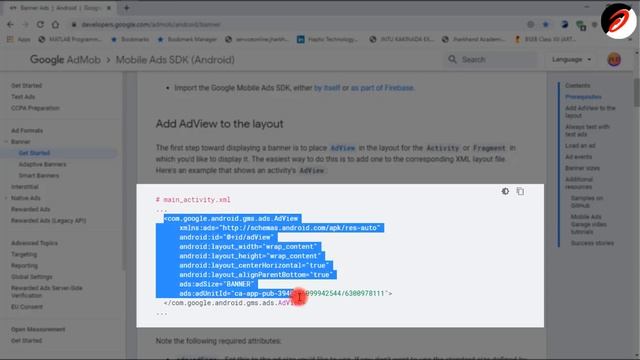Collapse the Banner section in sidebar
The image size is (640, 360).
point(6,142)
